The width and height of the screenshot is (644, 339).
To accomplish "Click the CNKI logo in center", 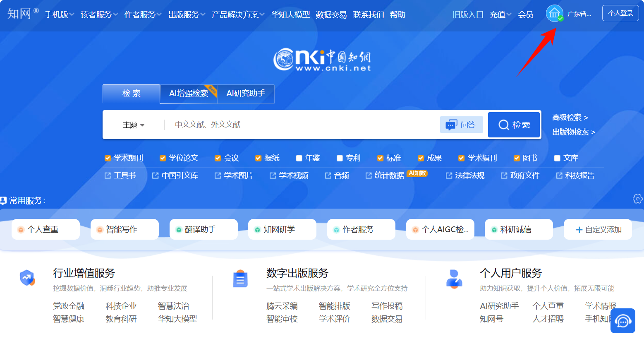I will pyautogui.click(x=322, y=60).
